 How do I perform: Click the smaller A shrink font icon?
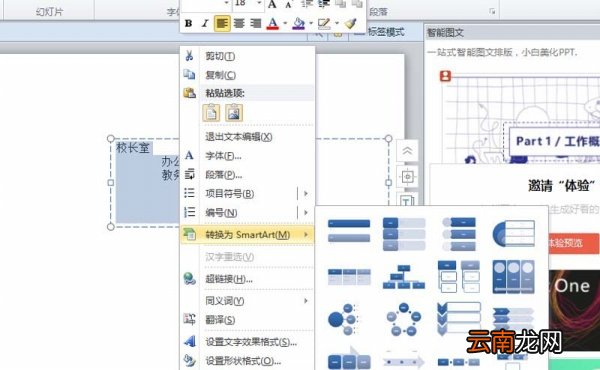click(289, 5)
